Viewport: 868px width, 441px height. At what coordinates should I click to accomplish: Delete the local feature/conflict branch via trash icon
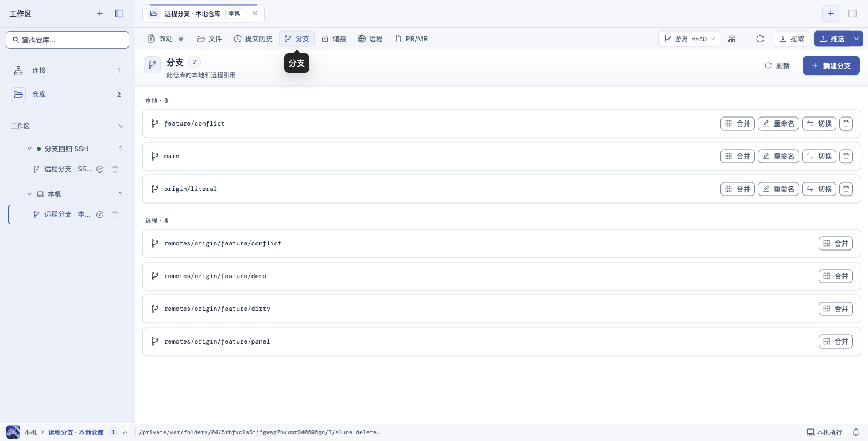[x=846, y=123]
